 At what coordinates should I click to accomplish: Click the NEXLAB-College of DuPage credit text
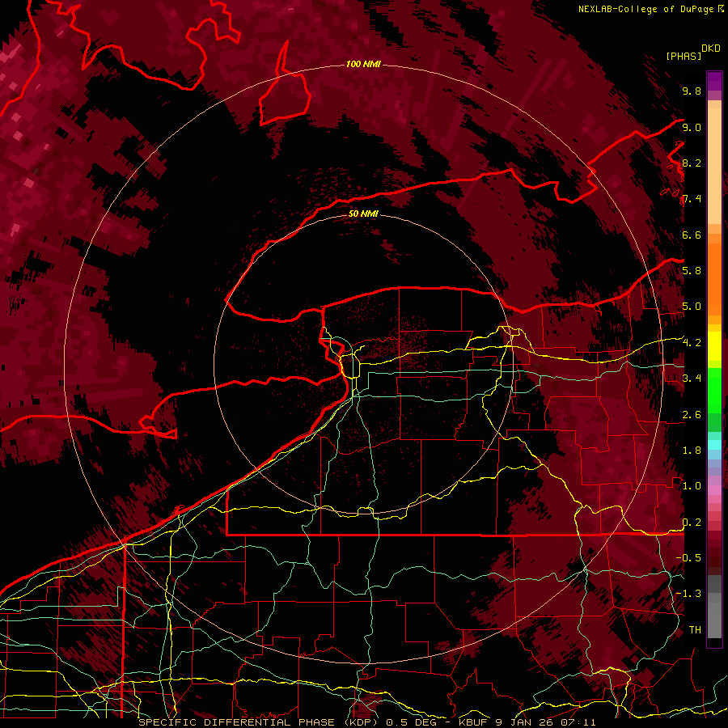point(646,9)
